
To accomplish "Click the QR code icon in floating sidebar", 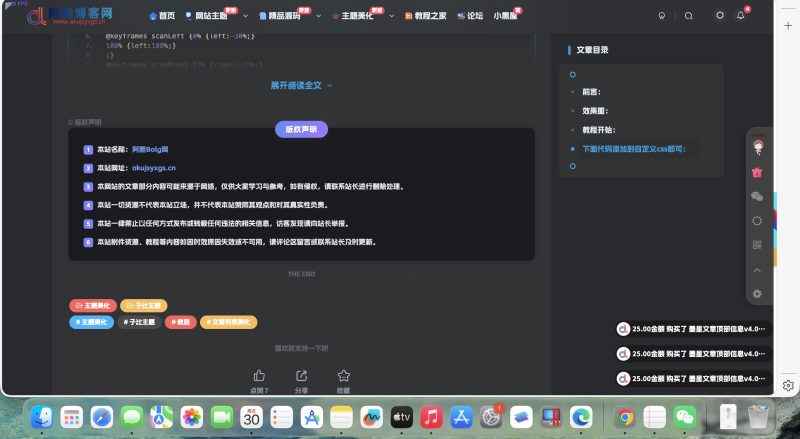I will tap(757, 245).
